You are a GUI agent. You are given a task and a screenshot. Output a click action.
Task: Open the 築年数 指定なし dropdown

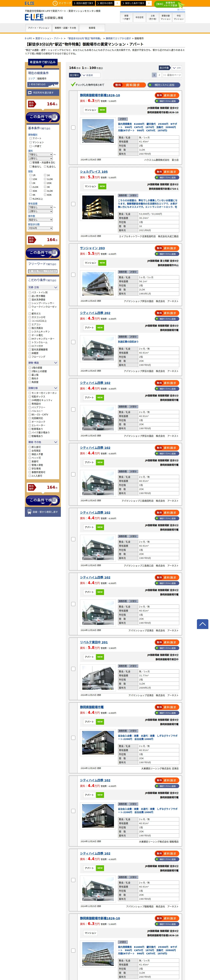pyautogui.click(x=40, y=220)
